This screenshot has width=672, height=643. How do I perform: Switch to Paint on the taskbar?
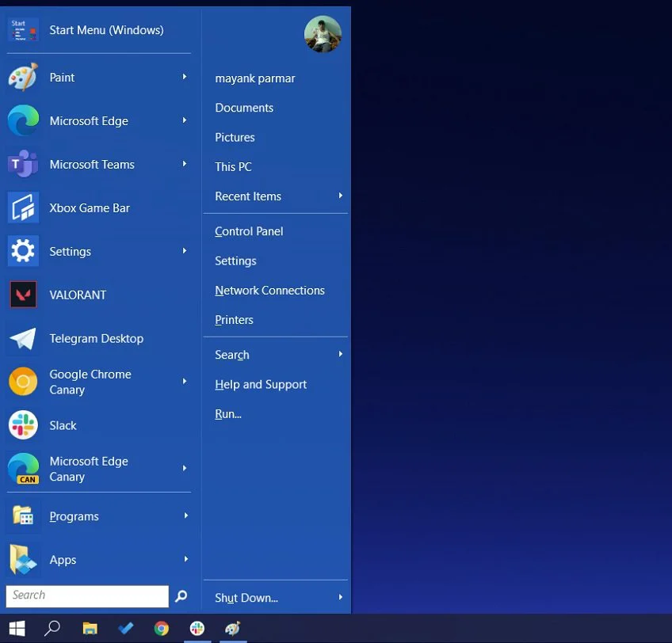click(x=233, y=629)
